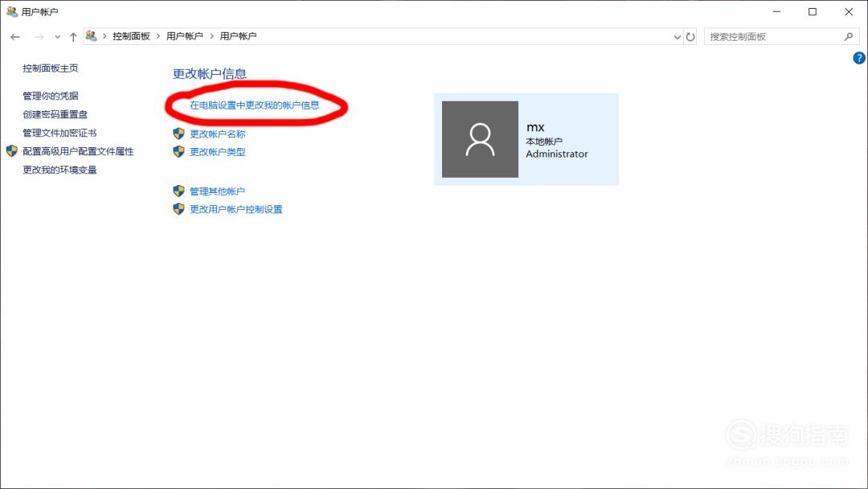Select 控制面板 in the breadcrumb path
Screen dimensions: 868x489
pos(131,36)
